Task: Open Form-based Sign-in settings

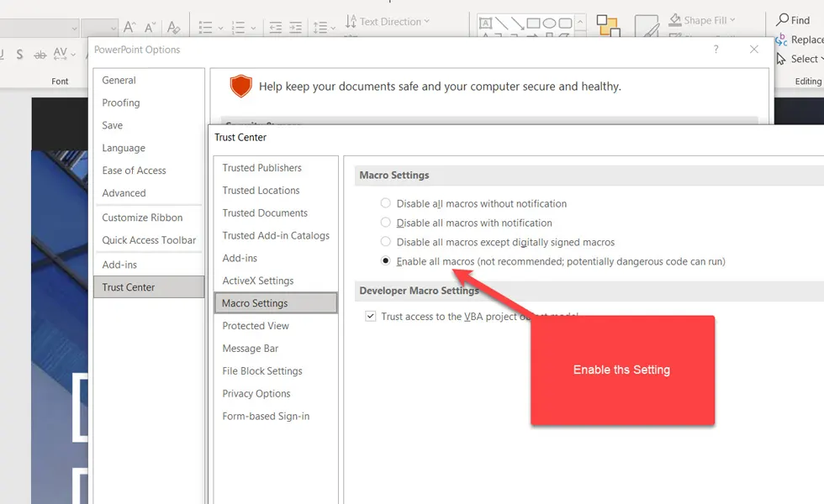Action: (x=276, y=417)
